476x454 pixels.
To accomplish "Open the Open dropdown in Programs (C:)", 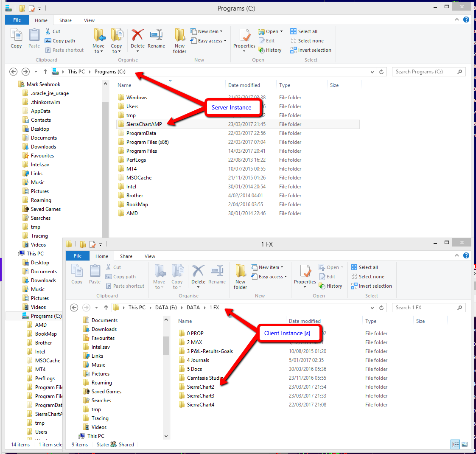I will click(x=271, y=31).
